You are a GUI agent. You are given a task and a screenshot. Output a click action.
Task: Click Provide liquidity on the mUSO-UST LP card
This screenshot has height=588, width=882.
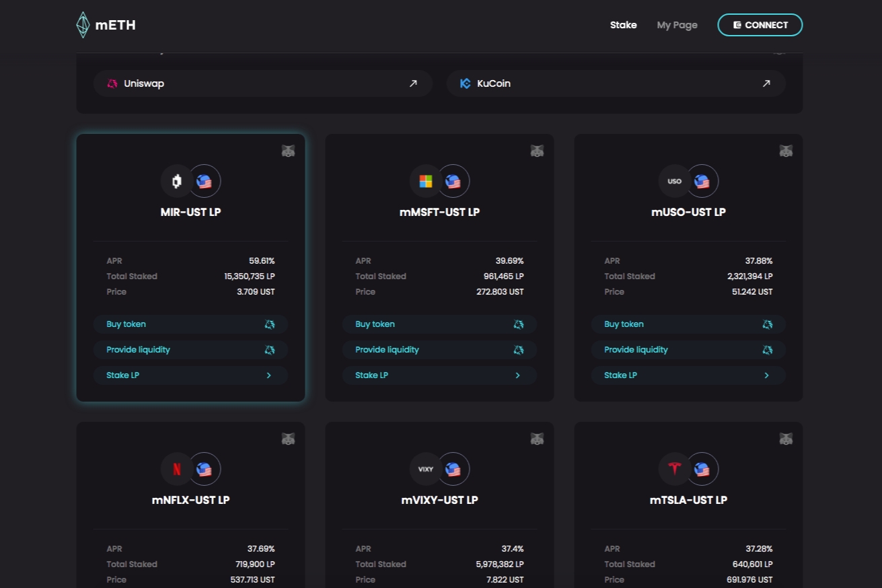688,350
